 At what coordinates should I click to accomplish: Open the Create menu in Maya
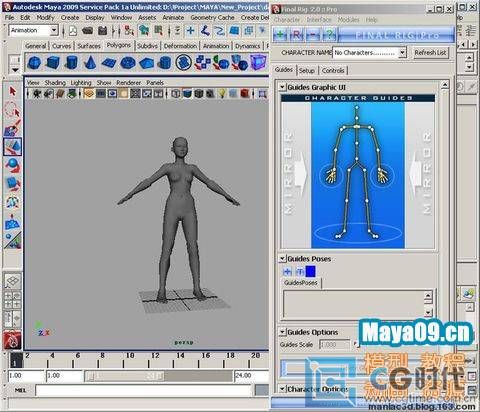click(x=70, y=17)
